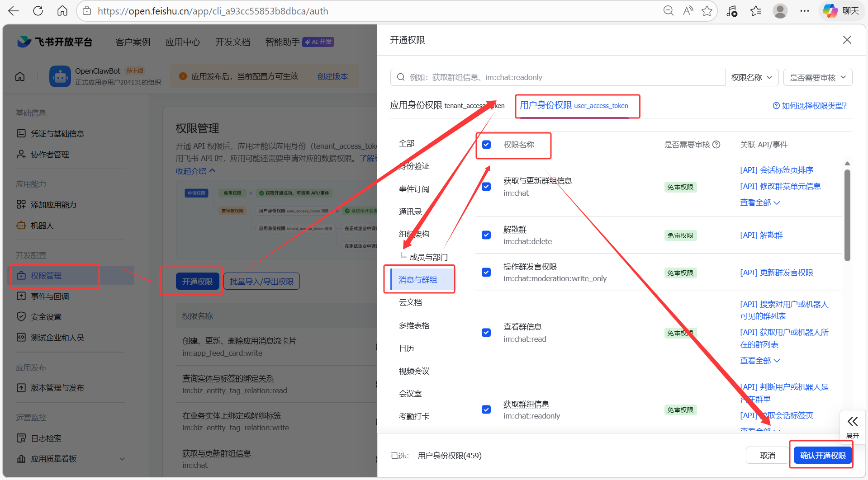Open 添加应用能力 in sidebar
The width and height of the screenshot is (868, 480).
(x=53, y=205)
